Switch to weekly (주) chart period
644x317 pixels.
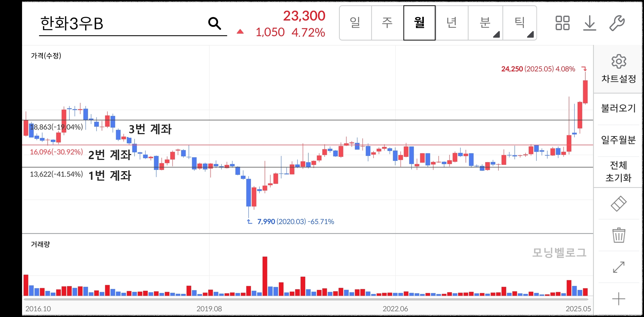(x=387, y=23)
